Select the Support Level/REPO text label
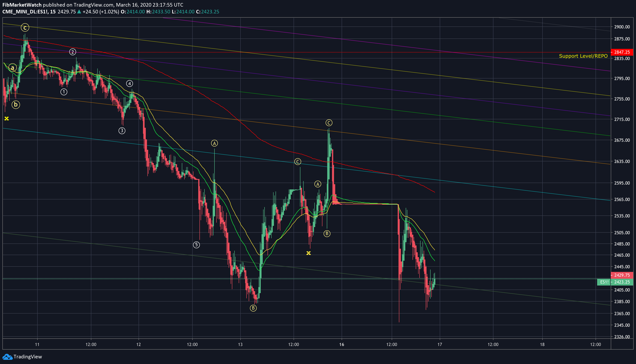636x364 pixels. point(583,56)
